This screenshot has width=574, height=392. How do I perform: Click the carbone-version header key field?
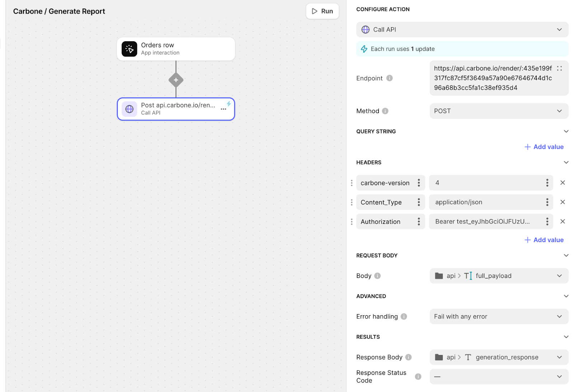pyautogui.click(x=391, y=183)
